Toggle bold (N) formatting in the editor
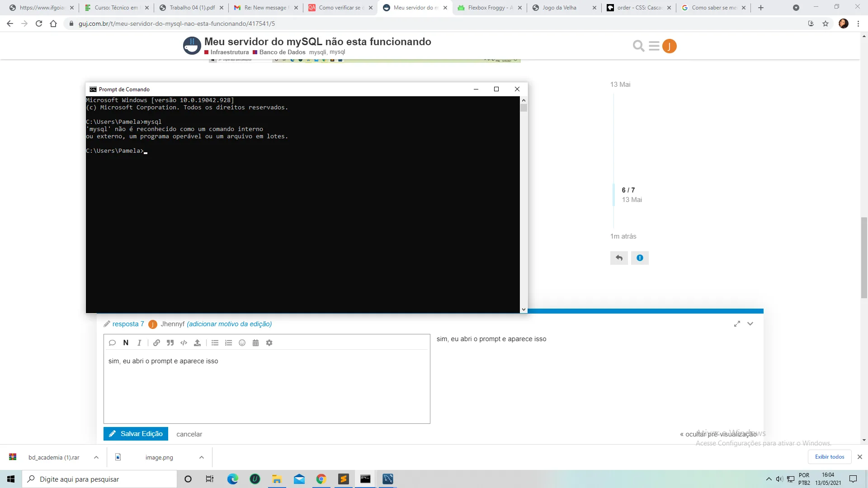The width and height of the screenshot is (868, 488). (x=126, y=343)
